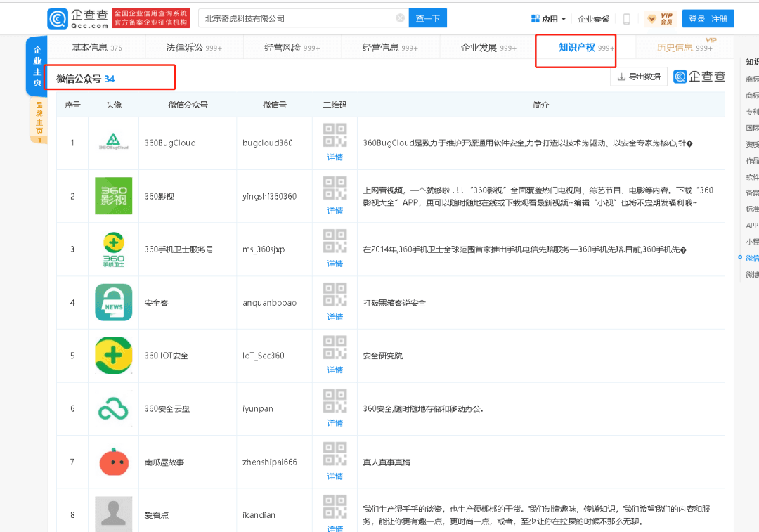Click the 360安全云盘 account name

point(167,408)
